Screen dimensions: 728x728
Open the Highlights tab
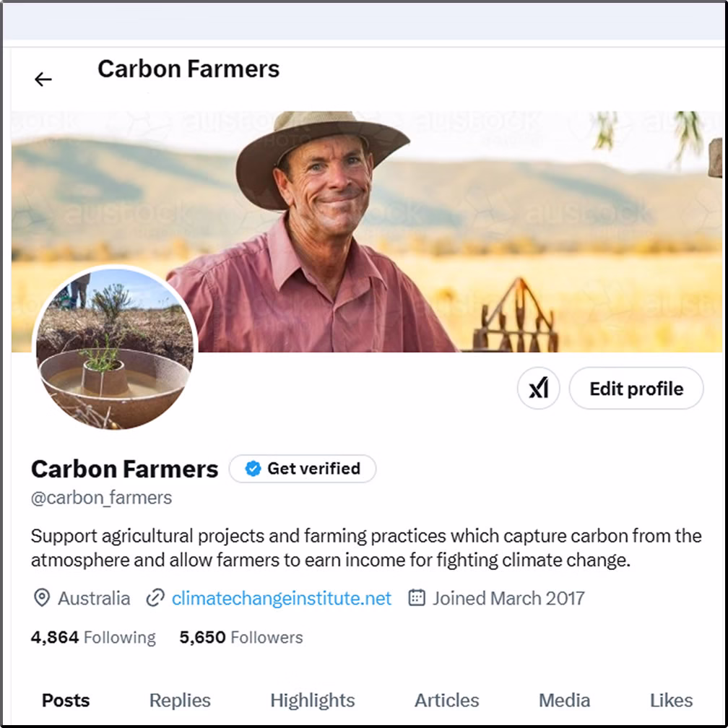313,700
